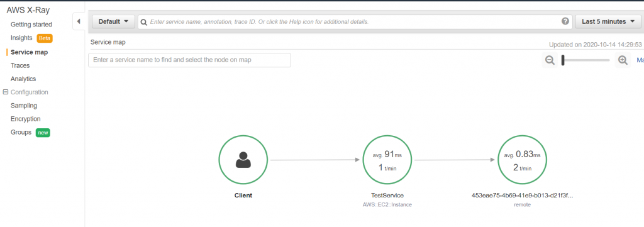644x227 pixels.
Task: Open Analytics page
Action: [x=23, y=79]
